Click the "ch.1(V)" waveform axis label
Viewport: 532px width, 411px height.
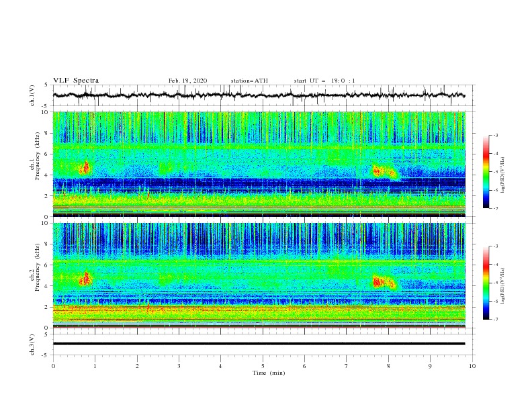tap(32, 95)
